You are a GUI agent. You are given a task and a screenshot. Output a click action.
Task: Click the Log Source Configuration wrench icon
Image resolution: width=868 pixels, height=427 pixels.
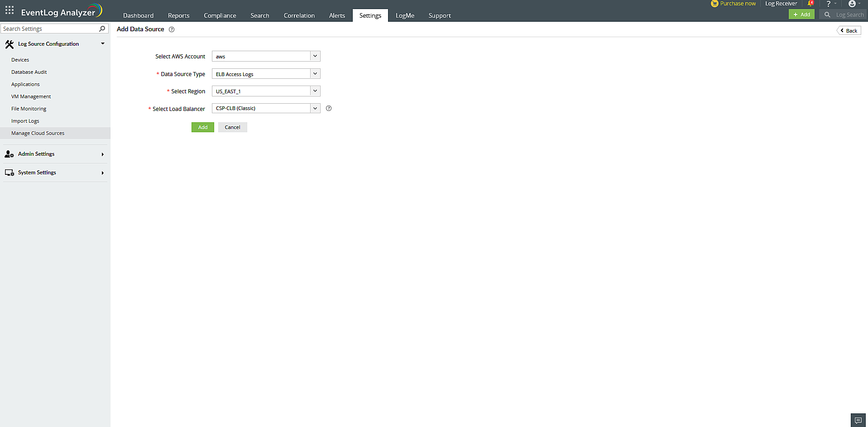(x=10, y=44)
